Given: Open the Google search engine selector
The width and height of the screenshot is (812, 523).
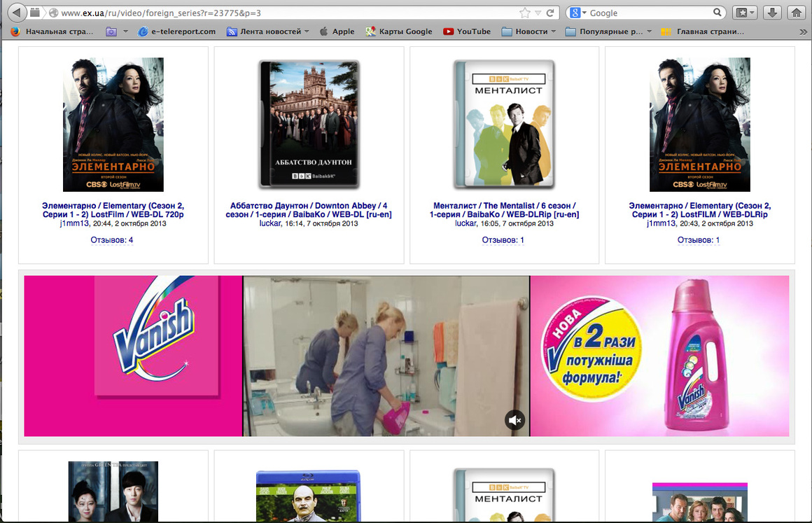Looking at the screenshot, I should (x=578, y=13).
